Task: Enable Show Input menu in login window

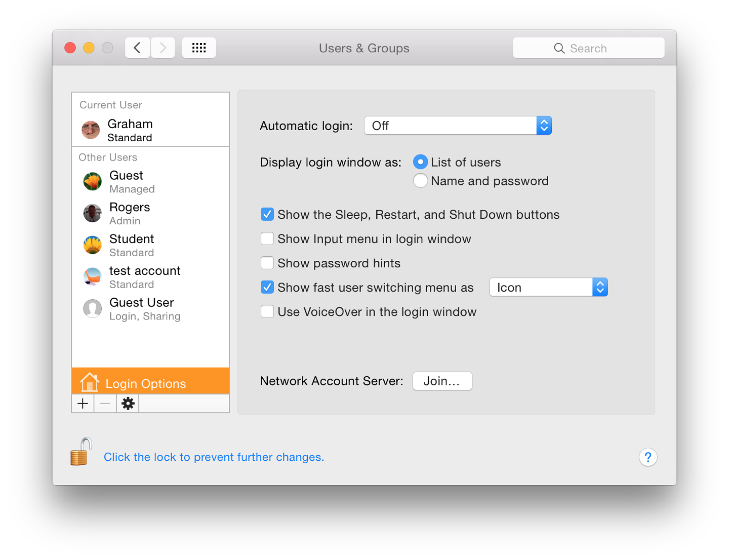Action: [x=267, y=238]
